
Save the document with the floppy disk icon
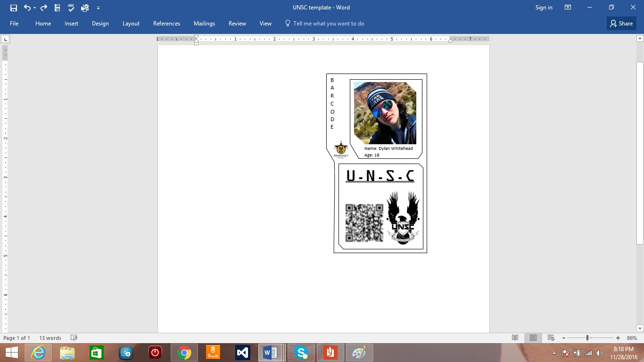[x=14, y=8]
